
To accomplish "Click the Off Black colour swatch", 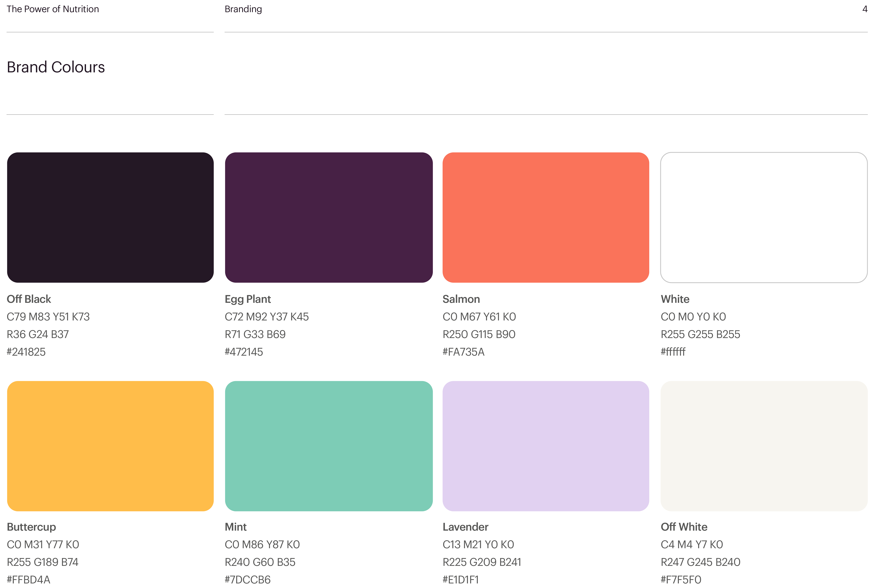I will click(110, 217).
